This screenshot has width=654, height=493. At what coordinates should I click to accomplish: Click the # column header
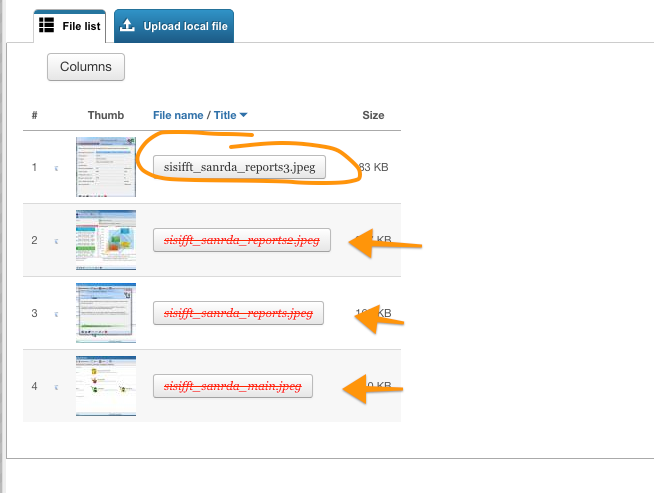point(35,115)
